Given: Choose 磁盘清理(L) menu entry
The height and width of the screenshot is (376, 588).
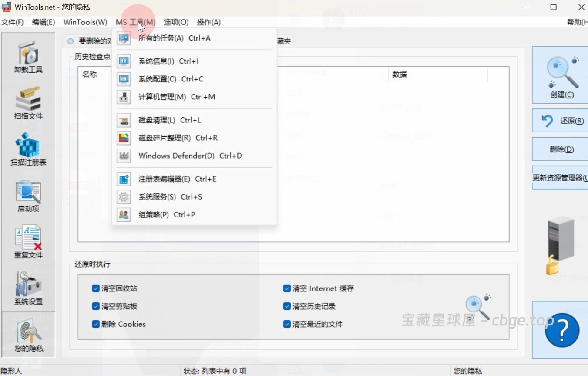Looking at the screenshot, I should [195, 120].
